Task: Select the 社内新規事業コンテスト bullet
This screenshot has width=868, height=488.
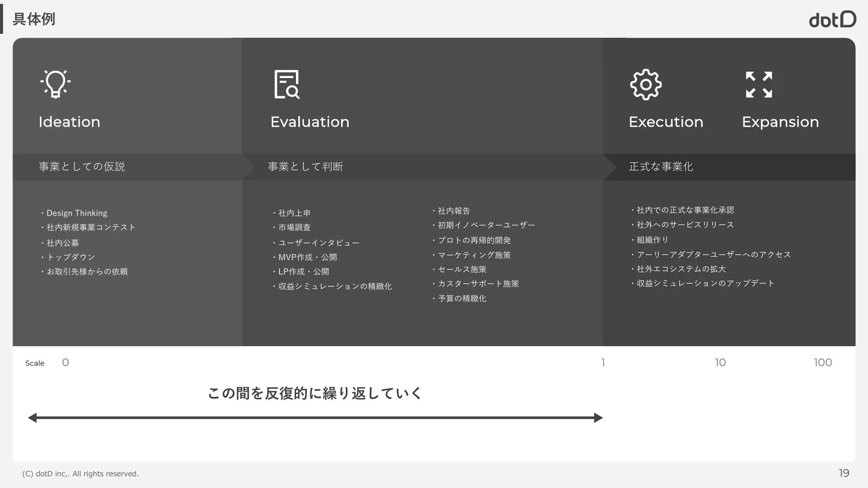Action: pyautogui.click(x=88, y=227)
